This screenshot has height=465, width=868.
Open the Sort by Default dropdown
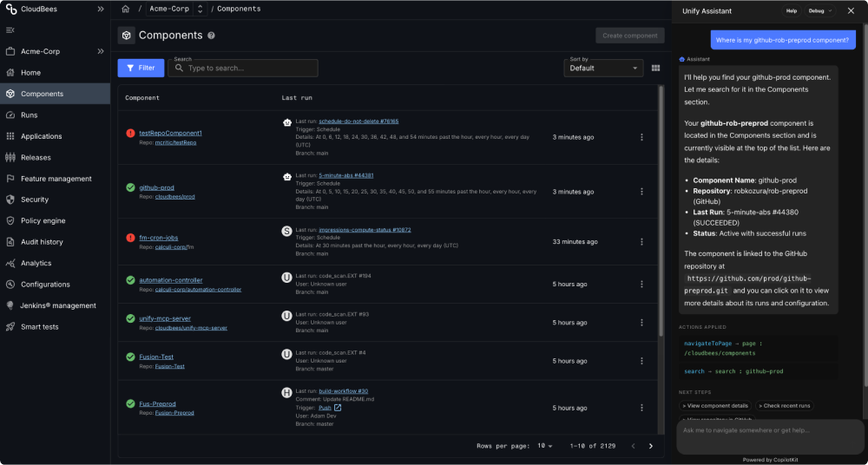click(x=603, y=68)
